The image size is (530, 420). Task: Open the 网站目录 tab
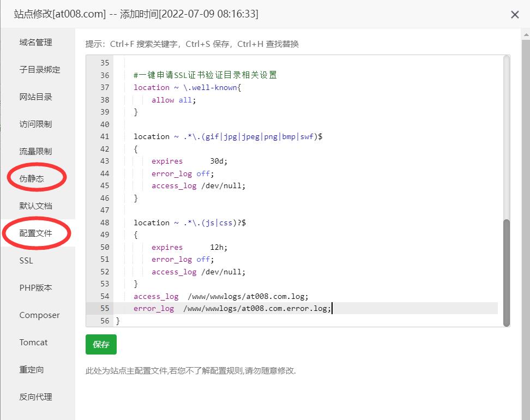[36, 97]
